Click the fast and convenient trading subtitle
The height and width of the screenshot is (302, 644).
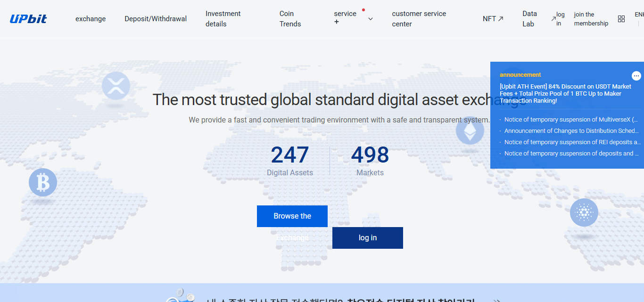(339, 120)
